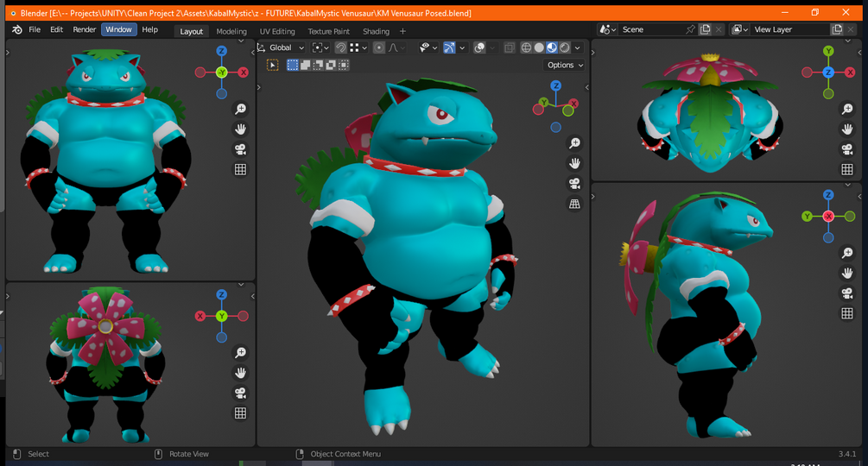
Task: Click blue Z axis on center viewport gizmo
Action: pyautogui.click(x=556, y=85)
